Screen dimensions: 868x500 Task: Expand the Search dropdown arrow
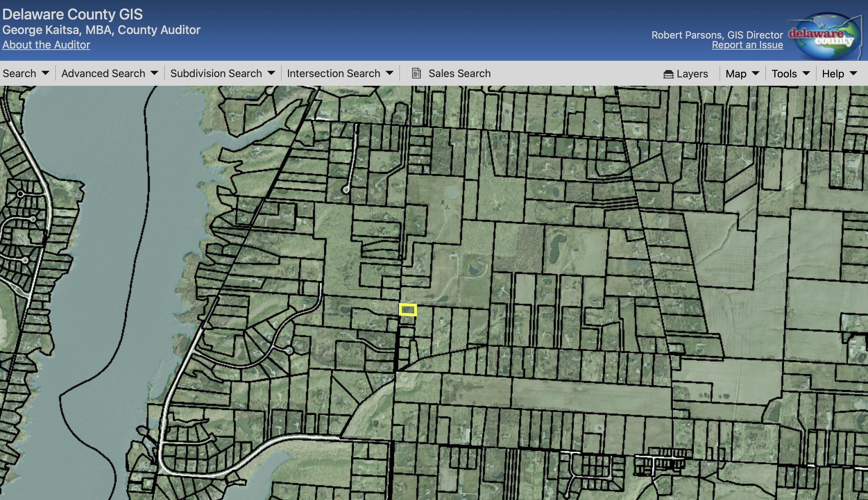45,73
